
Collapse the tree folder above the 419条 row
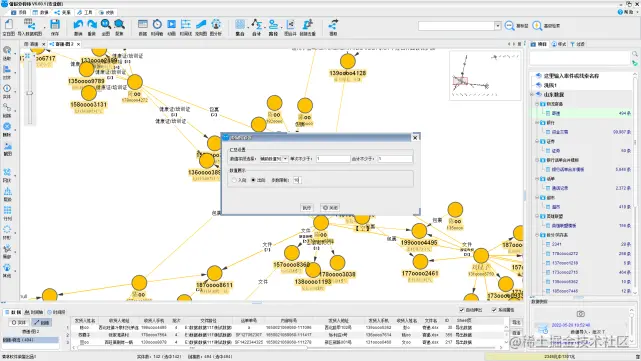point(537,197)
